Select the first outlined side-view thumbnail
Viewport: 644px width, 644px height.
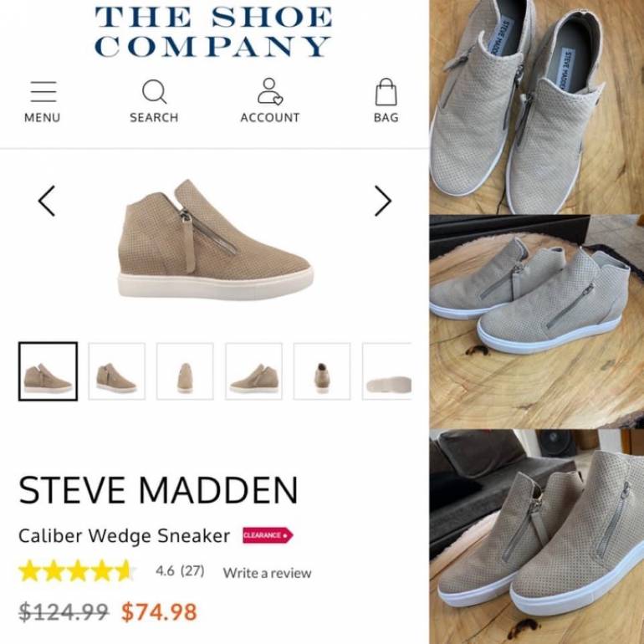point(48,371)
